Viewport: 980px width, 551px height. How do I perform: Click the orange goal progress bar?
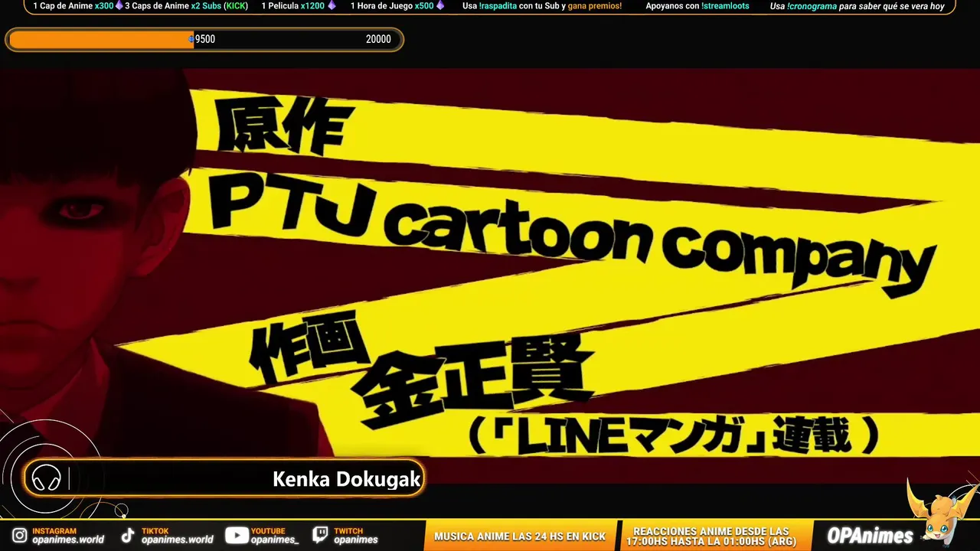click(x=204, y=40)
